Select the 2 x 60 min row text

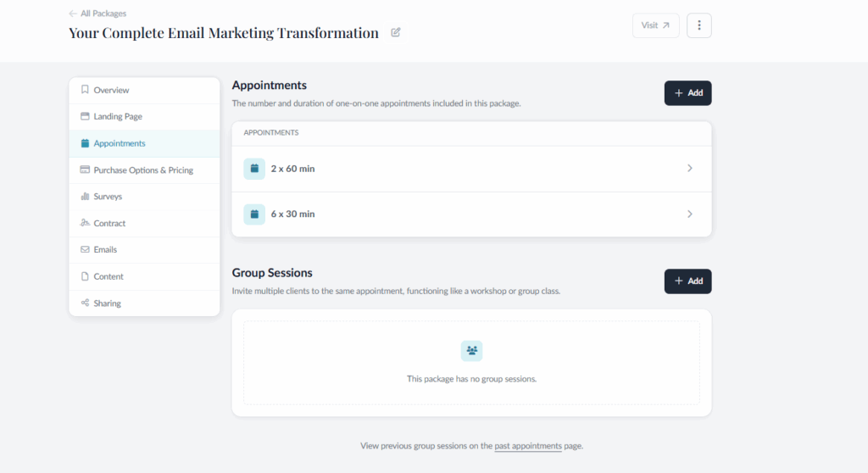click(x=292, y=169)
